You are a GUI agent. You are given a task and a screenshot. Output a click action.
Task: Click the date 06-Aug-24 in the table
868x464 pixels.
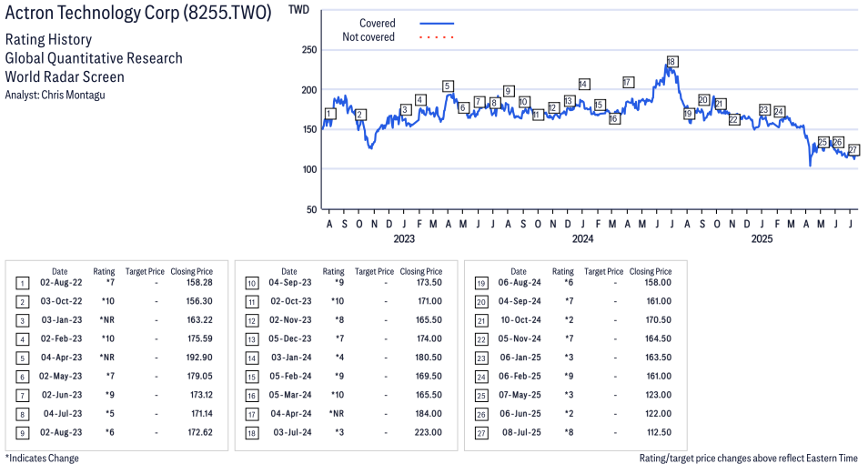click(x=520, y=282)
